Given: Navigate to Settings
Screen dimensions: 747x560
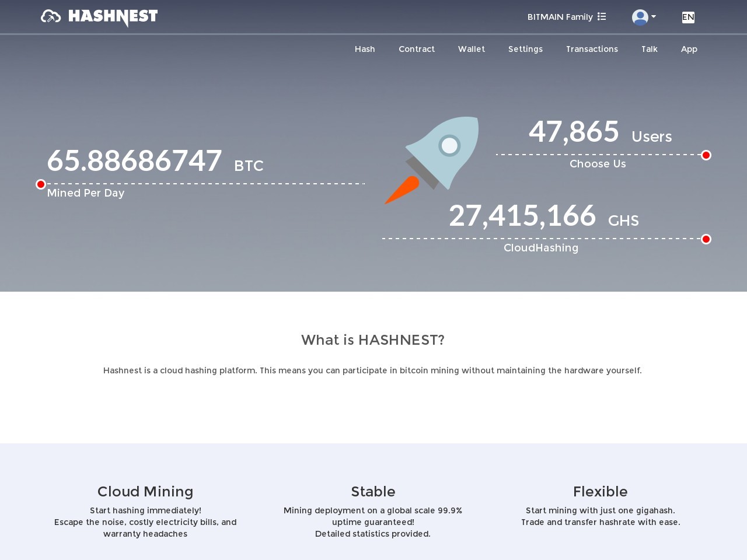Looking at the screenshot, I should tap(525, 49).
